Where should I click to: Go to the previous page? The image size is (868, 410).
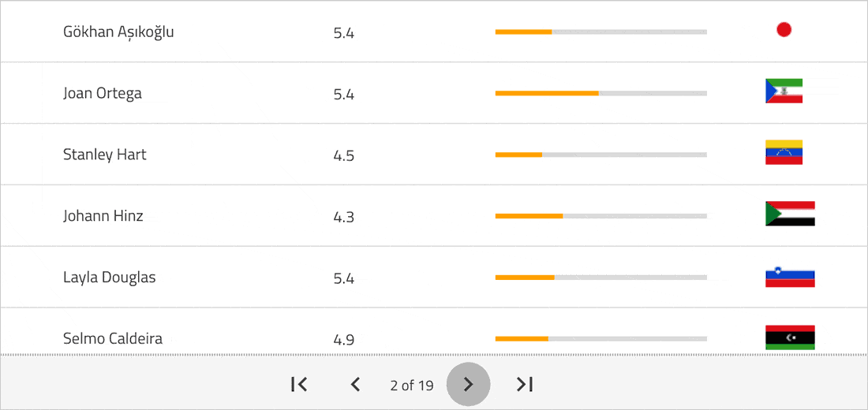point(356,384)
